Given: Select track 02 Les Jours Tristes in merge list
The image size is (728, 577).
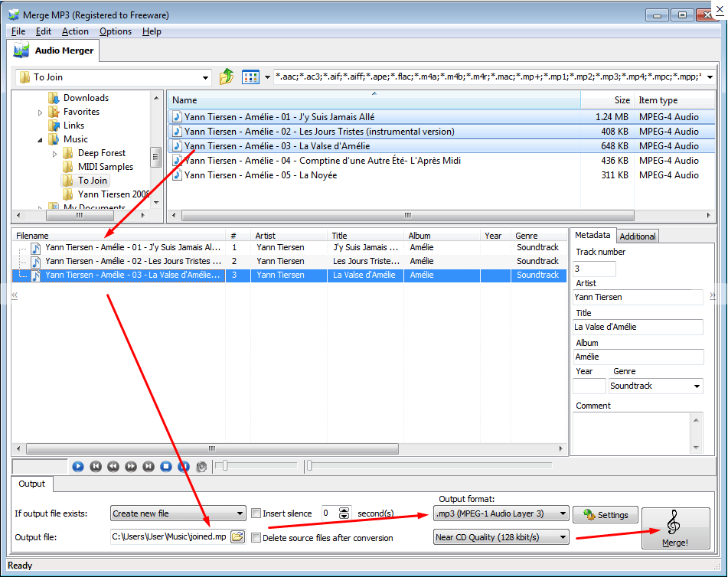Looking at the screenshot, I should [289, 261].
